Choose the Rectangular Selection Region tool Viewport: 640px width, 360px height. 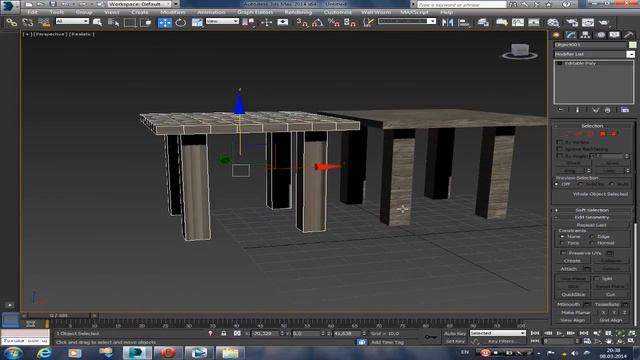pyautogui.click(x=130, y=22)
